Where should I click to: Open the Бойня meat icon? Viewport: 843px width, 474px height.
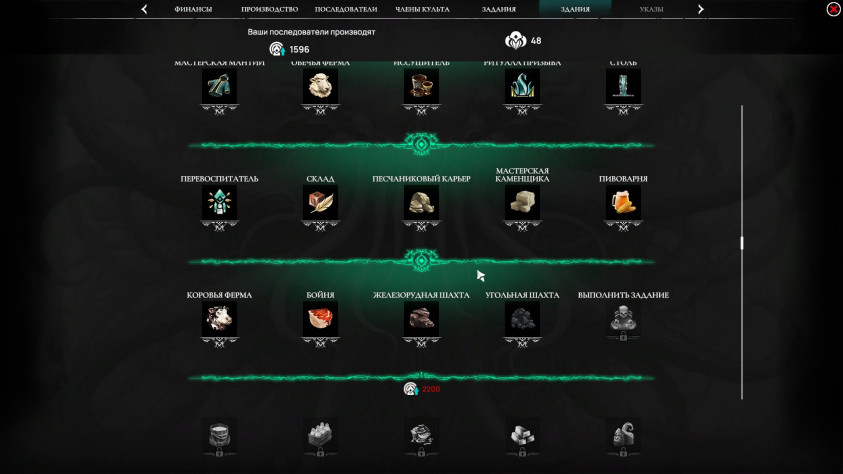pyautogui.click(x=320, y=319)
